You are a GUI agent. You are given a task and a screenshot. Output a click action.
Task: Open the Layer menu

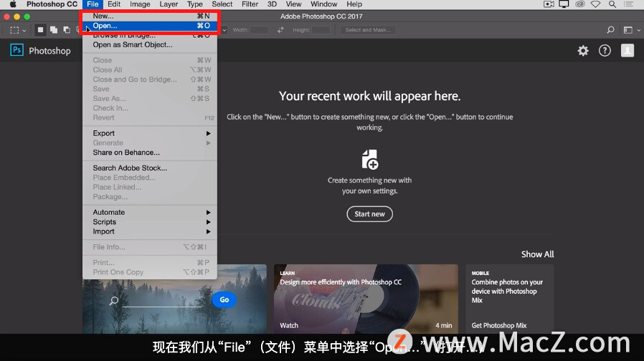tap(169, 4)
